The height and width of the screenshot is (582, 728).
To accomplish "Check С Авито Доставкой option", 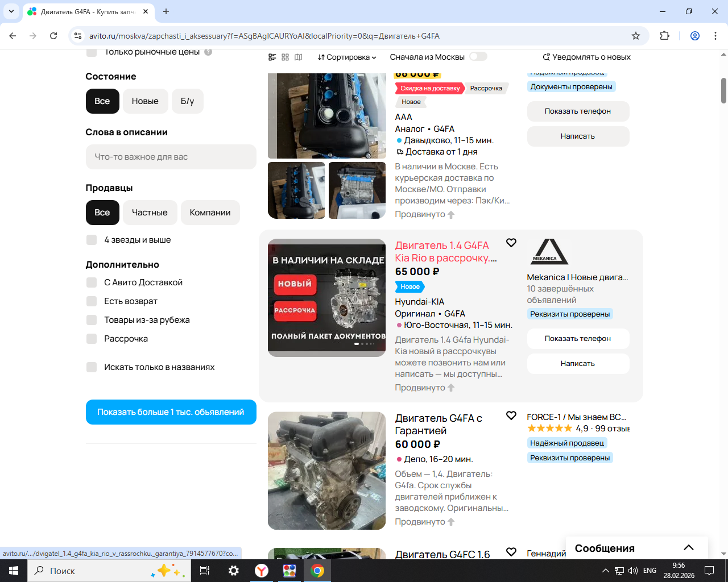I will pos(92,282).
